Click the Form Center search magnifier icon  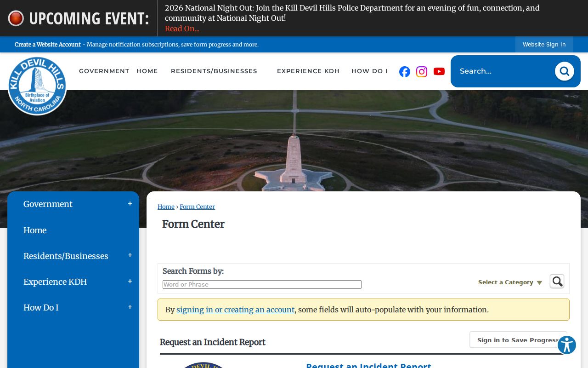pyautogui.click(x=557, y=281)
